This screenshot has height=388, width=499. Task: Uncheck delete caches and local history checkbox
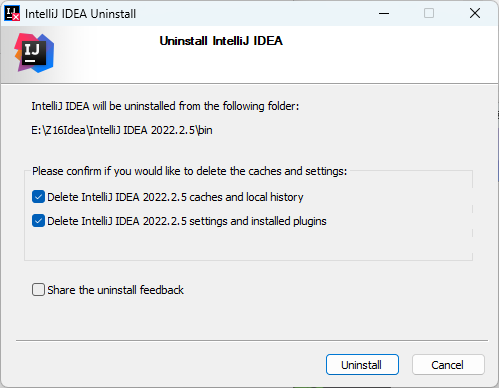click(38, 197)
